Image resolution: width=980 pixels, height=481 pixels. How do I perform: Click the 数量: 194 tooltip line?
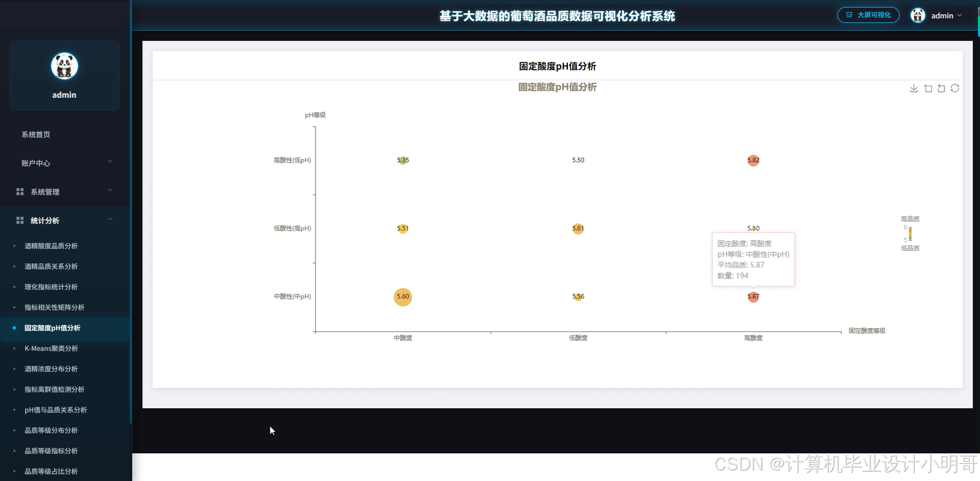point(733,276)
